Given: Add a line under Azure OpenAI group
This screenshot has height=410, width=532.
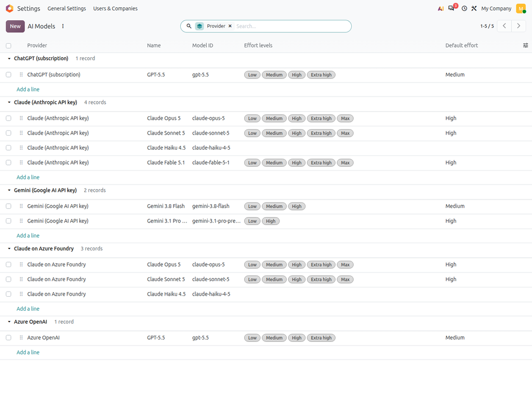Looking at the screenshot, I should coord(28,352).
